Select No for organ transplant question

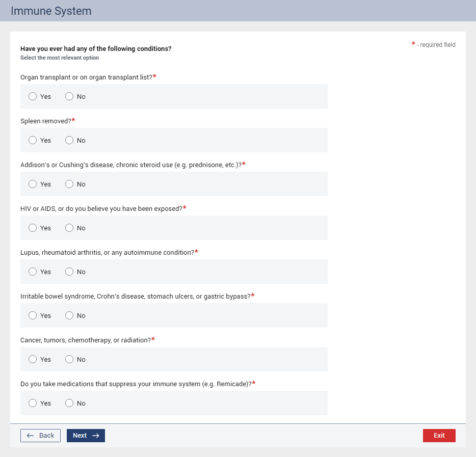[69, 96]
